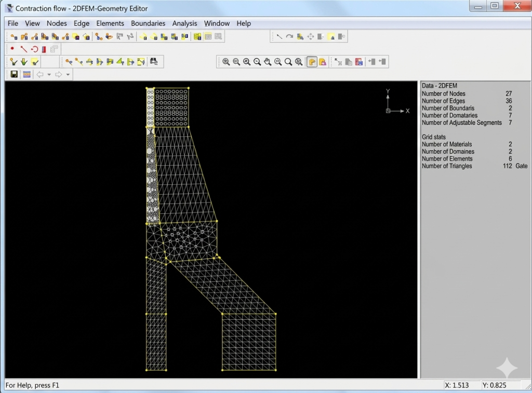Open the Analysis menu

point(184,23)
